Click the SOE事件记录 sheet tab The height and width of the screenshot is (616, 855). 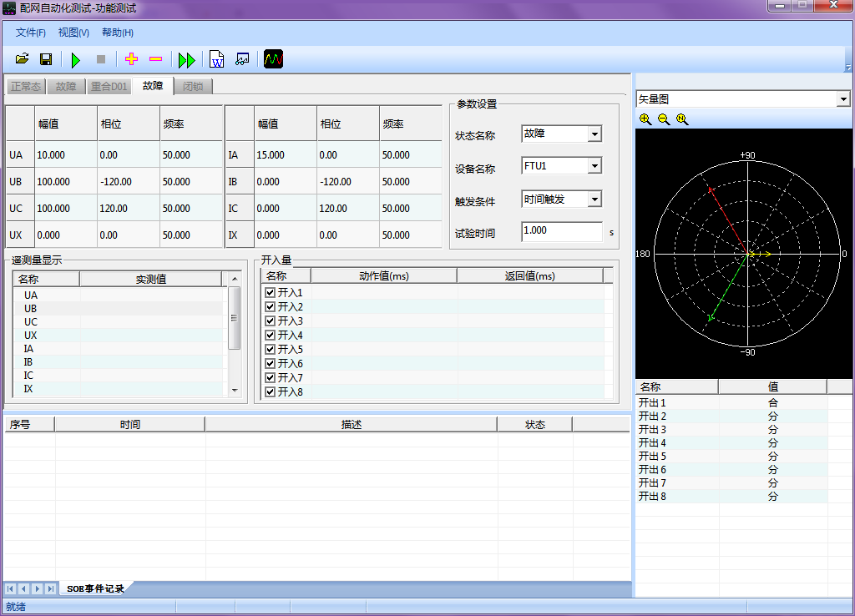pyautogui.click(x=95, y=588)
